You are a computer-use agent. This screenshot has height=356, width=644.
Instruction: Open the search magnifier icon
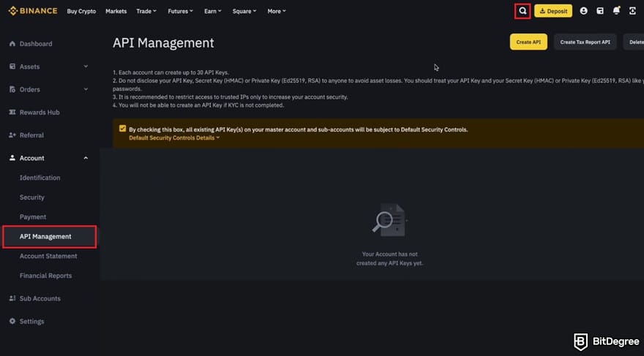click(523, 11)
